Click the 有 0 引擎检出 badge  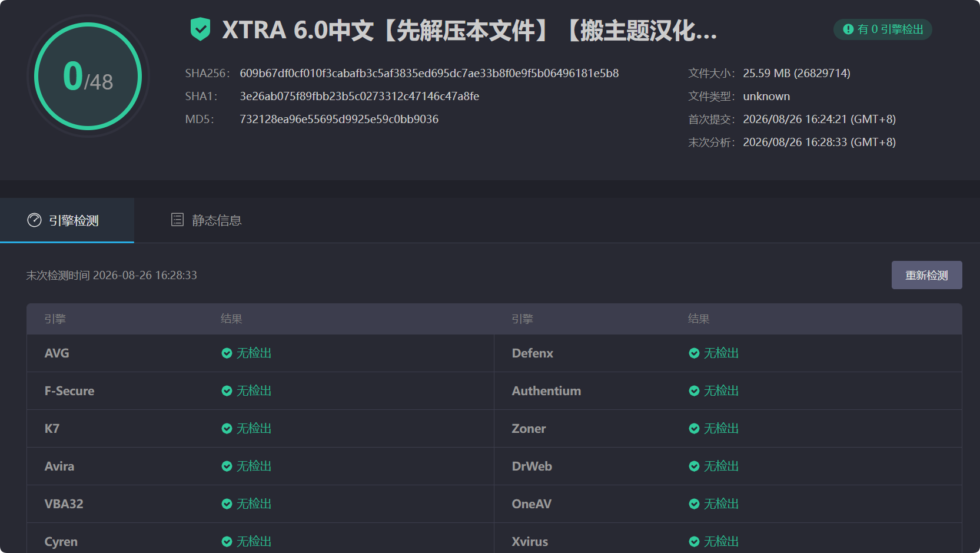point(882,29)
